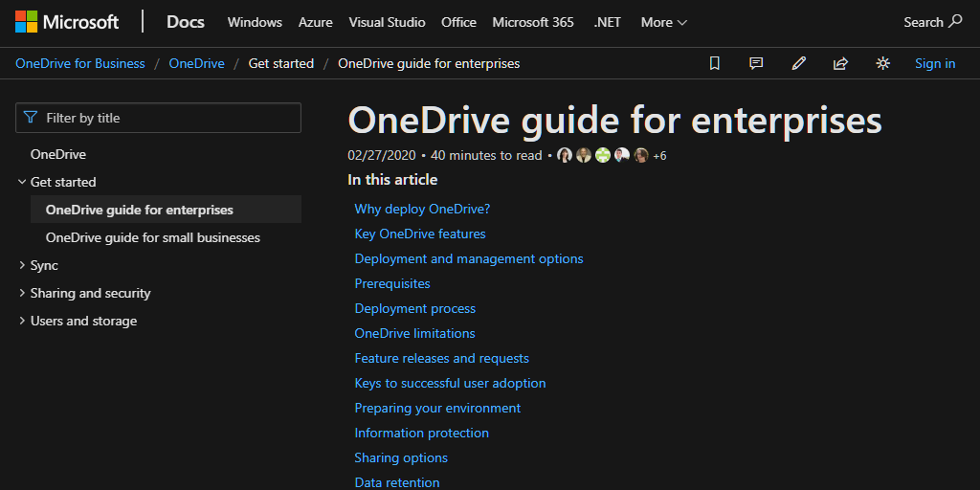Expand the More dropdown menu
Screen dimensions: 980x490
[664, 23]
